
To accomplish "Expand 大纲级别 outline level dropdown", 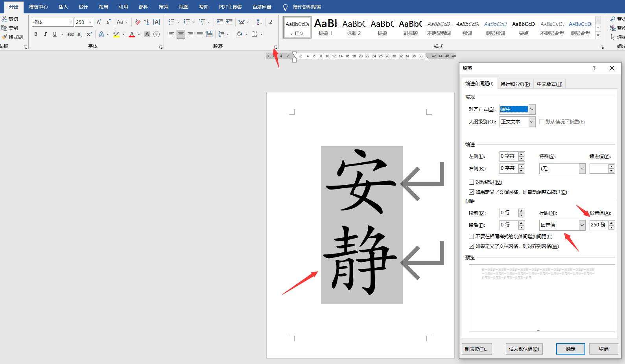I will pos(532,122).
